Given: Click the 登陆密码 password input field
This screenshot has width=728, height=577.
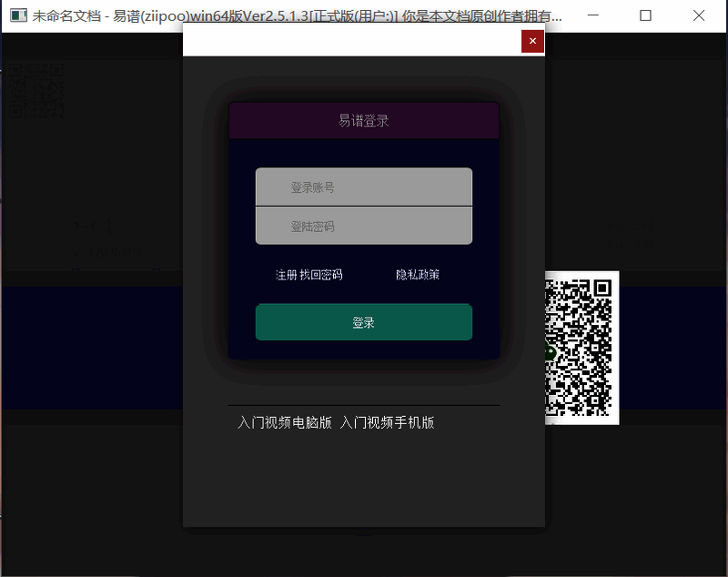Looking at the screenshot, I should click(x=363, y=226).
